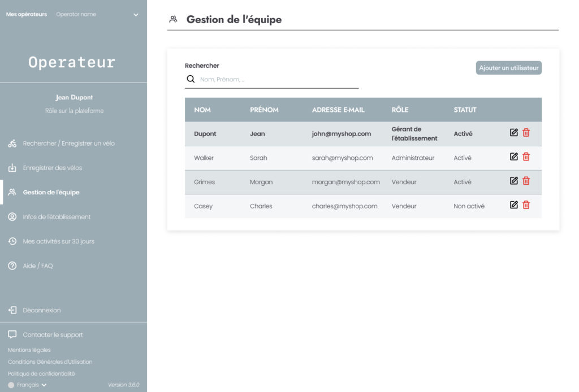Click Jean Dupont profile name
This screenshot has height=392, width=579.
click(x=74, y=97)
